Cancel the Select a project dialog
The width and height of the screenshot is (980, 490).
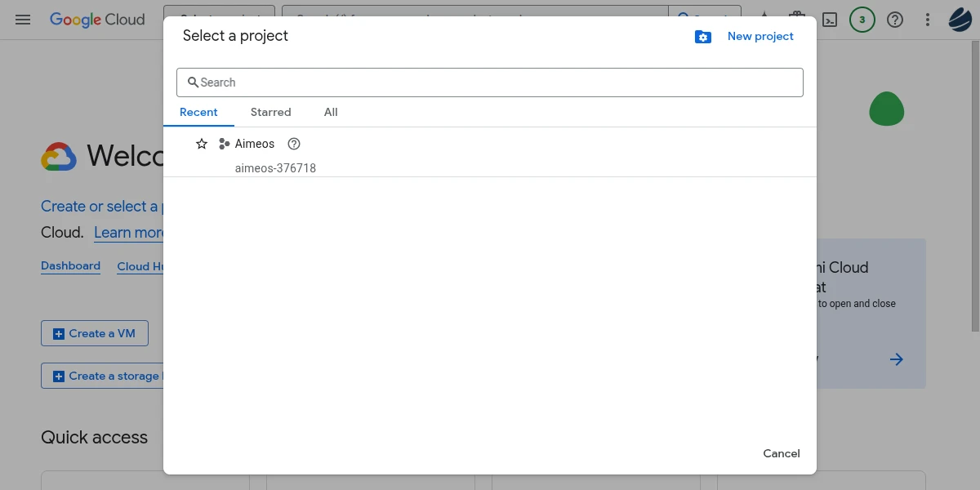782,453
